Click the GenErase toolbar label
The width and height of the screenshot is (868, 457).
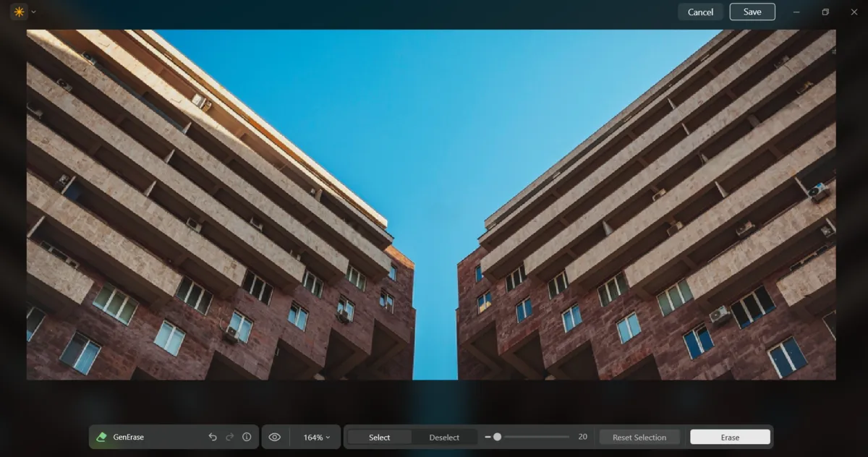tap(130, 437)
